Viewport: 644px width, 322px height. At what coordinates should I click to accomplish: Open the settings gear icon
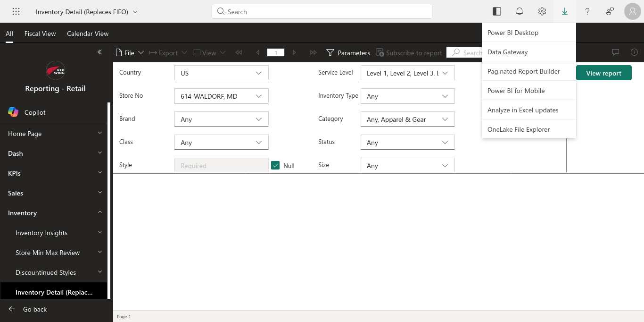pos(542,11)
